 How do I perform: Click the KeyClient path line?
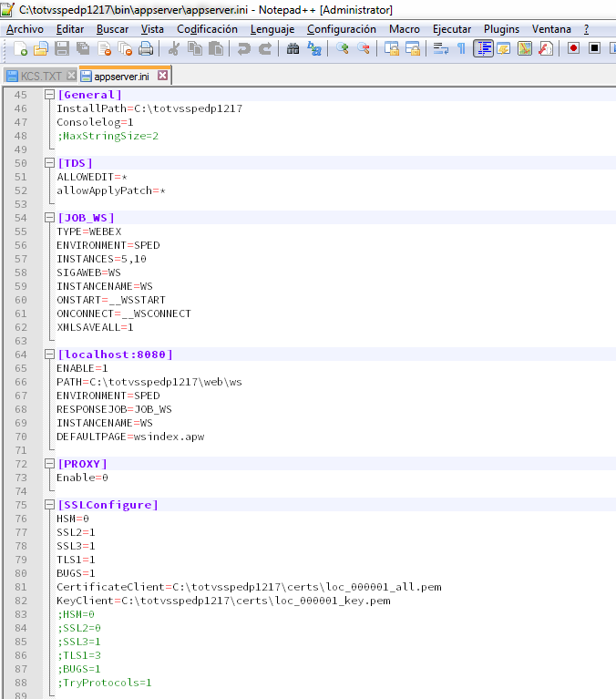point(223,601)
